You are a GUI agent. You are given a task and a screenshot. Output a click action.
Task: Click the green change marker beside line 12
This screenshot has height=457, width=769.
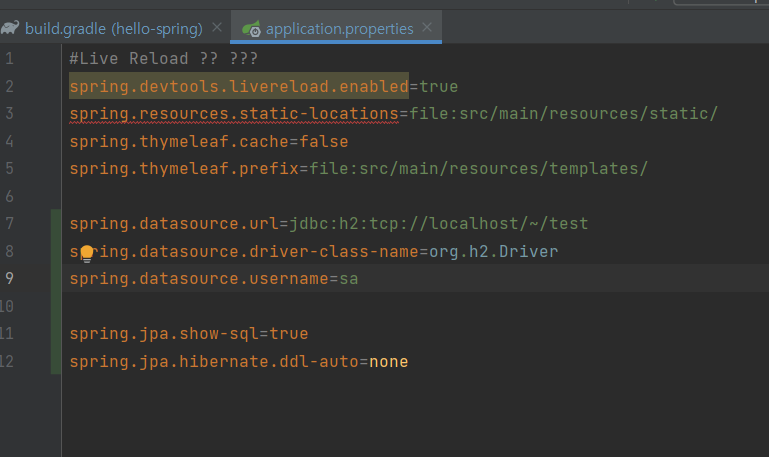56,361
